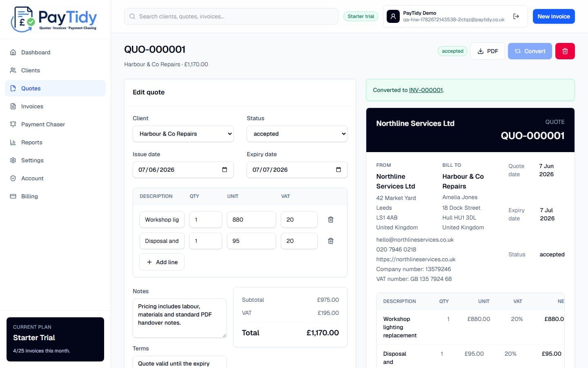
Task: Click the Terms text area
Action: tap(180, 362)
